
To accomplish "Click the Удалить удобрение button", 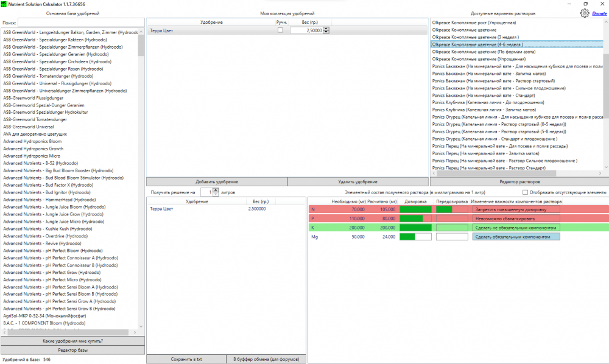I will (357, 181).
